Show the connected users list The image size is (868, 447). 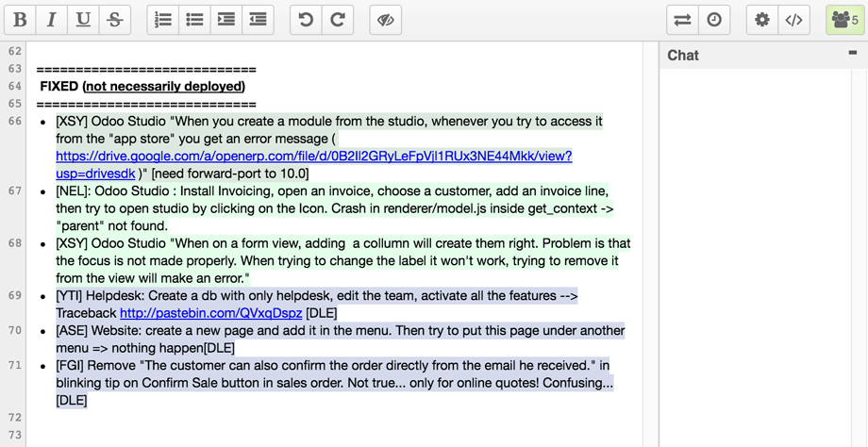(844, 20)
